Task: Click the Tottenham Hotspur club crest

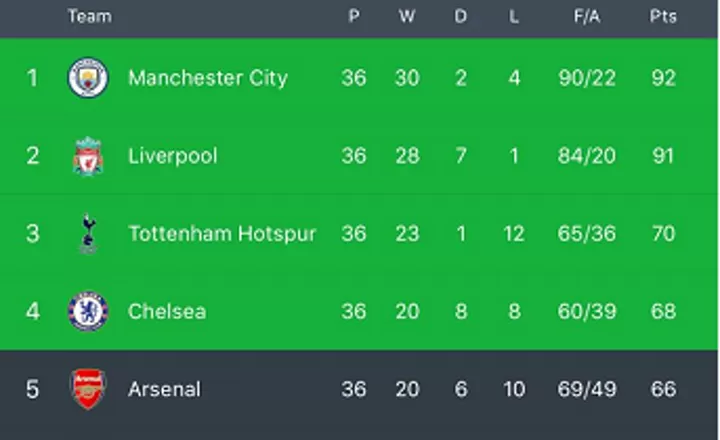Action: (x=88, y=234)
